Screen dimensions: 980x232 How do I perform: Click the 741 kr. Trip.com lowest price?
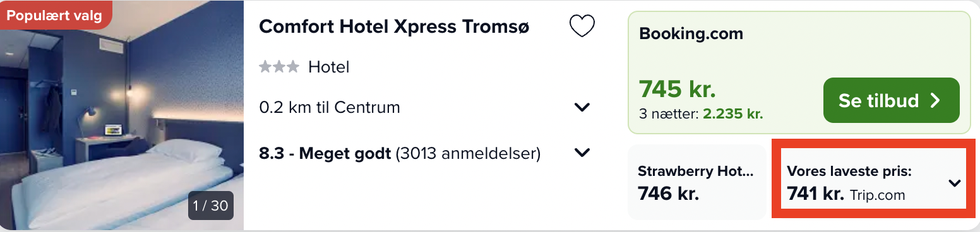tap(846, 195)
